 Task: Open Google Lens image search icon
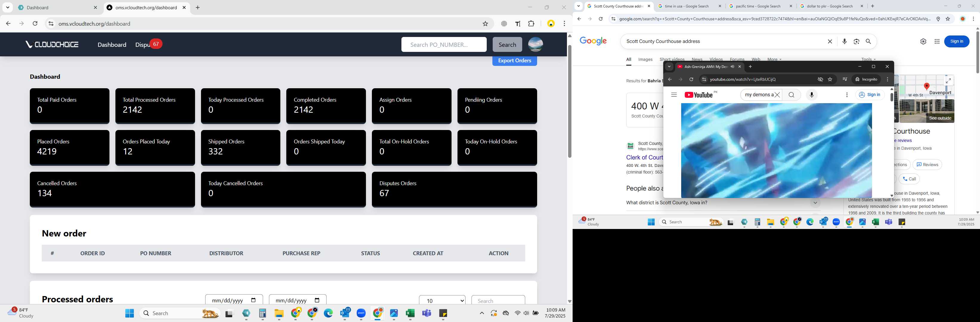click(x=856, y=41)
